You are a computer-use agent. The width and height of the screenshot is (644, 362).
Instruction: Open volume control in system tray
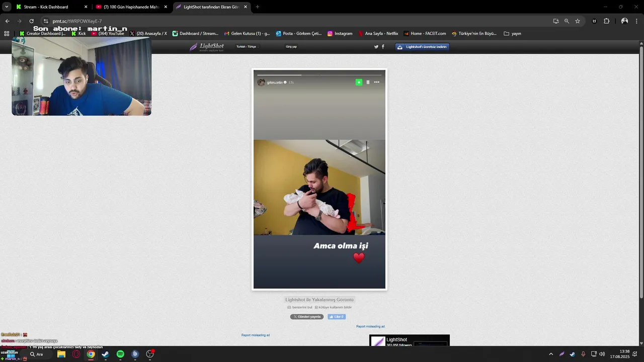pyautogui.click(x=602, y=354)
